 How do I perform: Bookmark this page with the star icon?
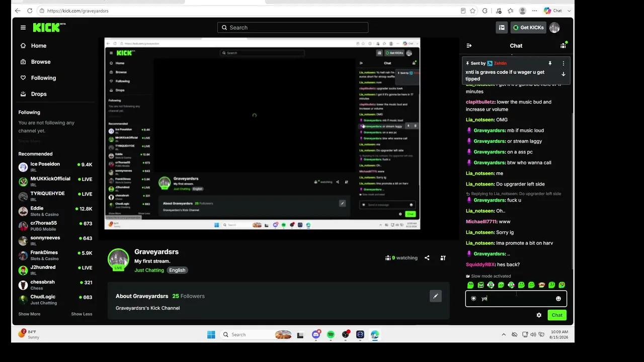tap(473, 11)
